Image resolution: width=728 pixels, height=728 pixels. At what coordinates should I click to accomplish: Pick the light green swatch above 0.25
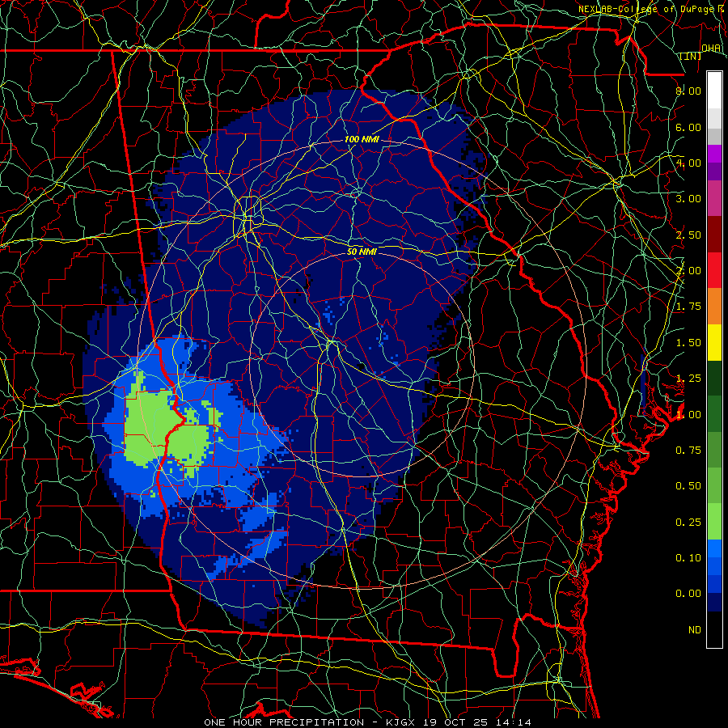(714, 522)
